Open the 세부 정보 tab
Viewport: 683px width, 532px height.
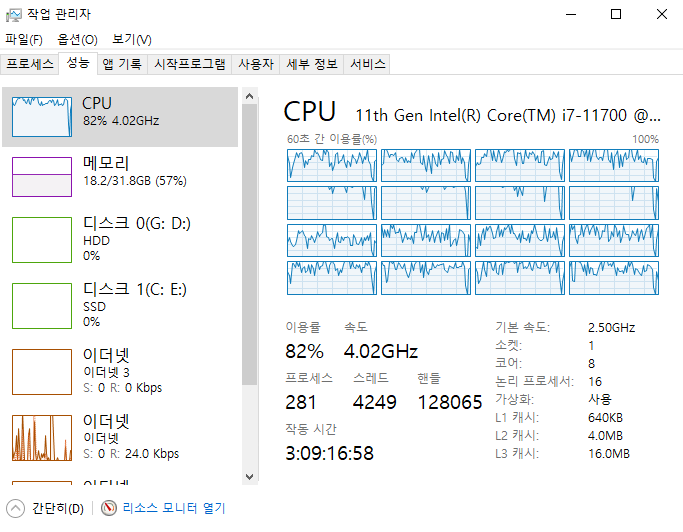312,64
